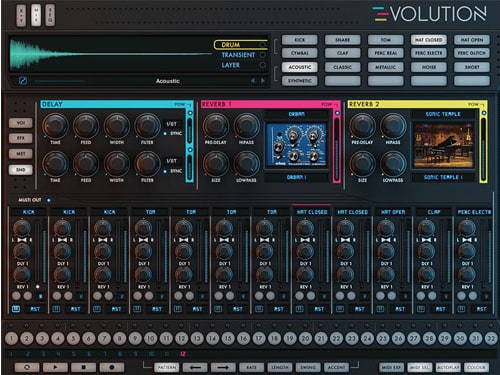The width and height of the screenshot is (500, 375).
Task: Choose the SYNTHETIC filter button
Action: coord(300,81)
